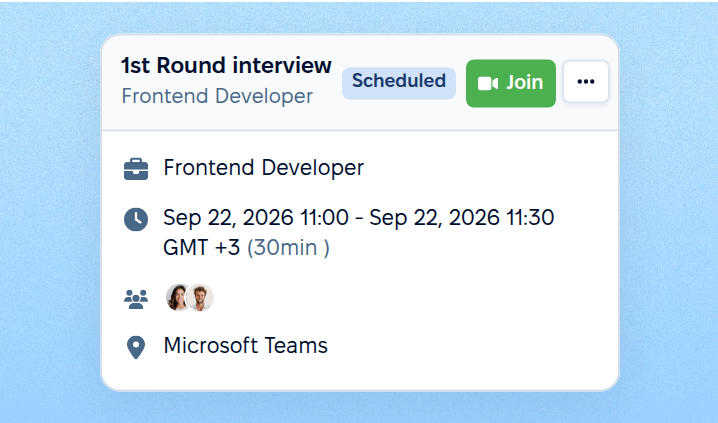Click the 30min duration label
Image resolution: width=718 pixels, height=423 pixels.
(x=288, y=248)
